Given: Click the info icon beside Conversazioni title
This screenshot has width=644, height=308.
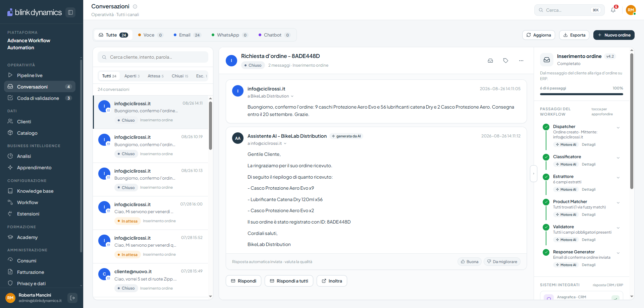Looking at the screenshot, I should pyautogui.click(x=135, y=6).
